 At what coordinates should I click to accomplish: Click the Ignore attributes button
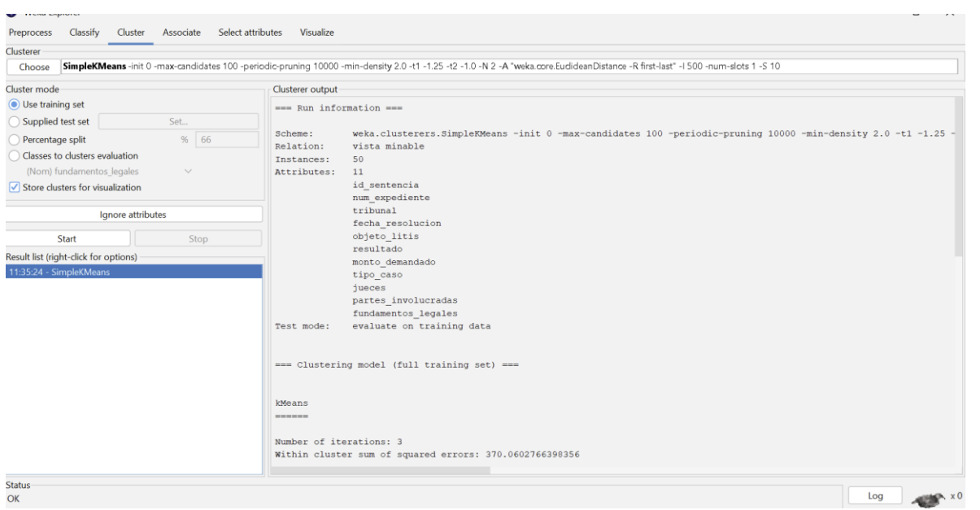point(133,215)
